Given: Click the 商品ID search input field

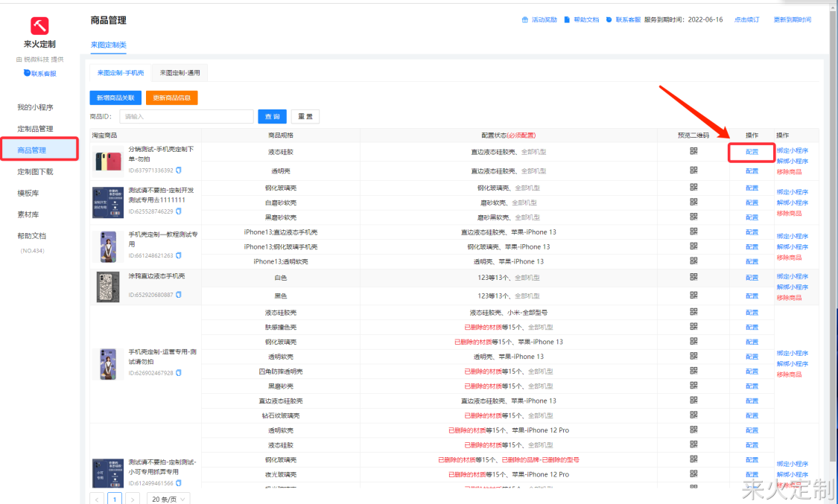Looking at the screenshot, I should [x=186, y=116].
